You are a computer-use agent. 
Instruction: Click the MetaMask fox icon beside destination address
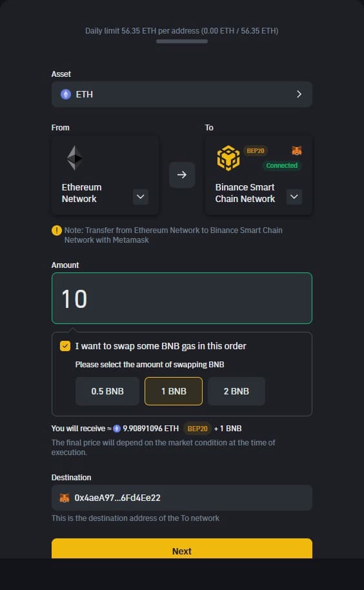(x=65, y=498)
